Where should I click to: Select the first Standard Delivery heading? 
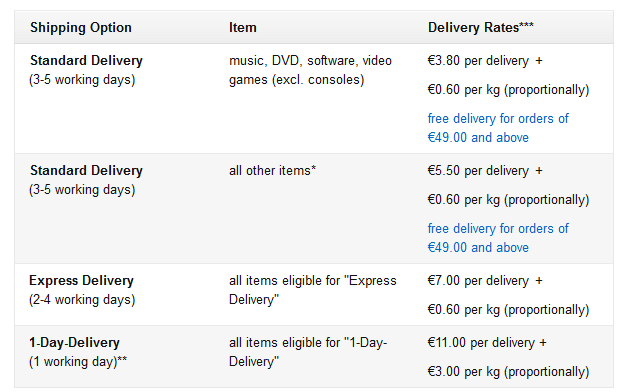86,61
